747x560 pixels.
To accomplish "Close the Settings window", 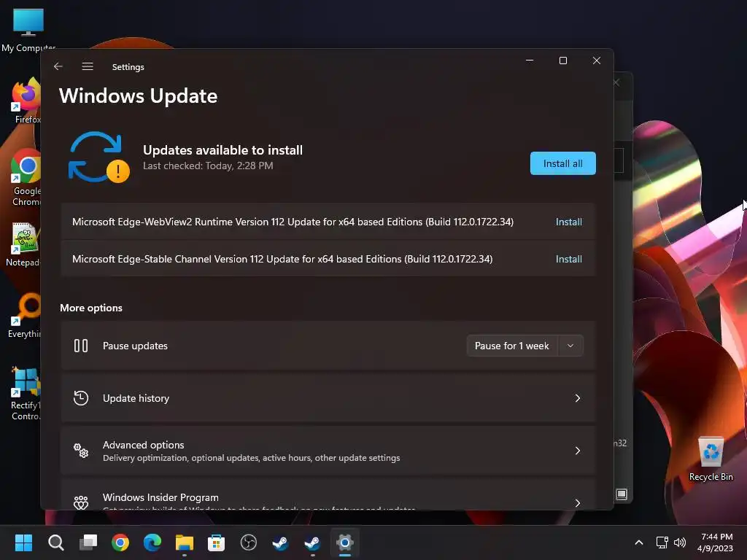I will click(x=597, y=61).
